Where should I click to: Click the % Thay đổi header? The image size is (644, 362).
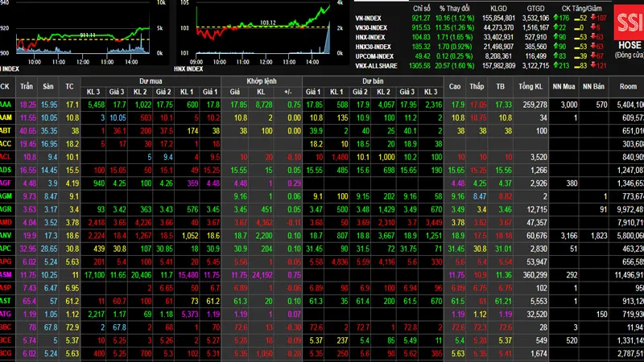coord(454,8)
